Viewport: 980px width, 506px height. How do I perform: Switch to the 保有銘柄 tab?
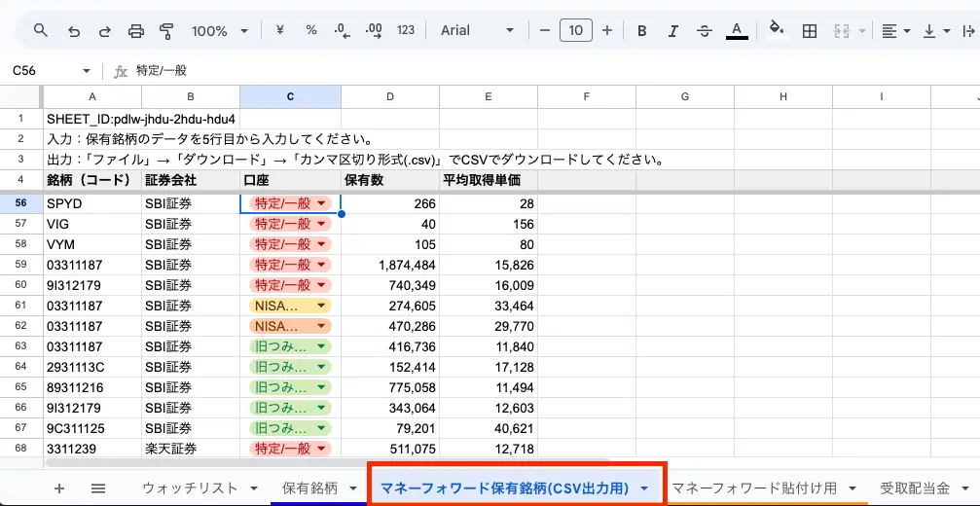(310, 488)
